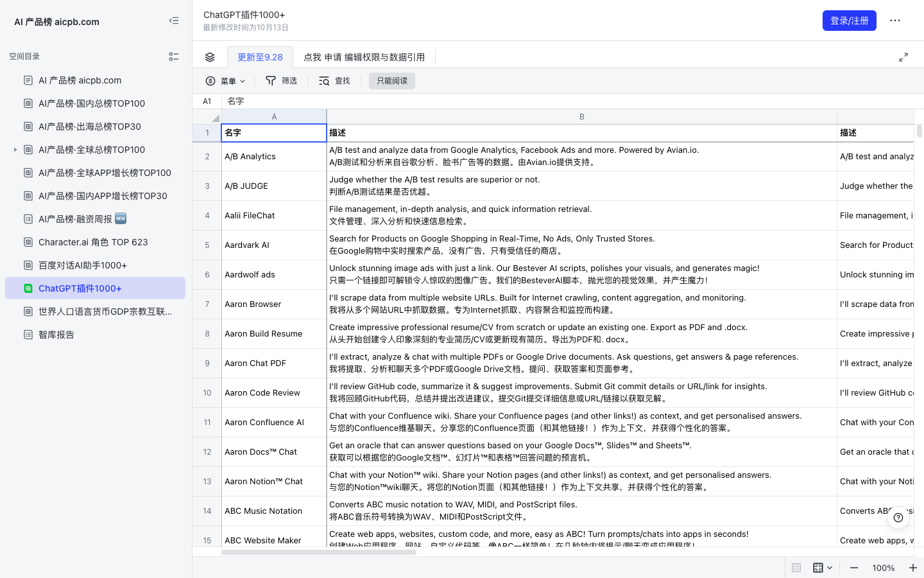This screenshot has width=924, height=578.
Task: Select row 12 header
Action: 207,452
